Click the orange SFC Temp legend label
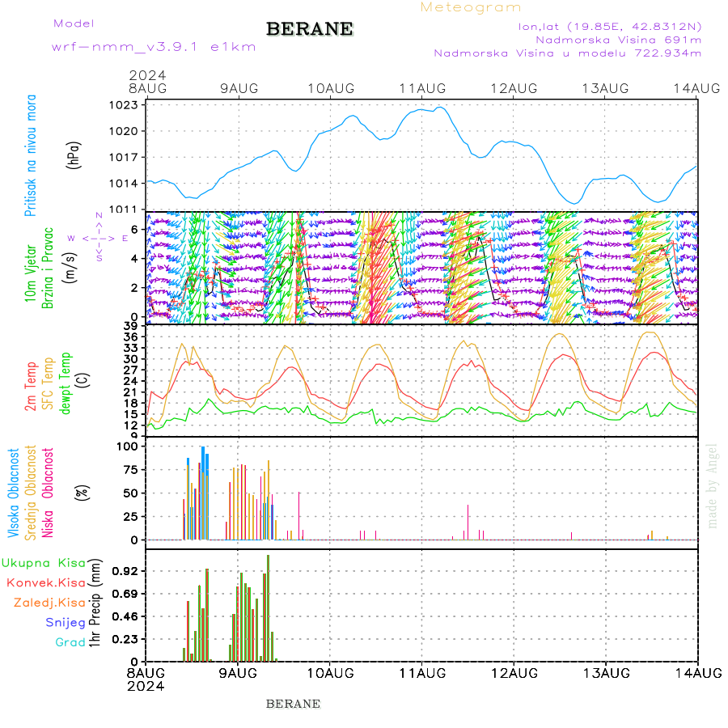Viewport: 728px width, 728px height. click(x=48, y=383)
